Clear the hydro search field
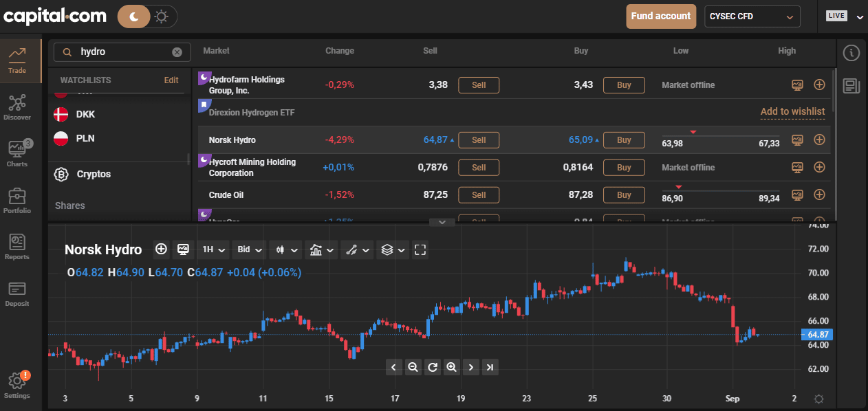This screenshot has height=411, width=868. click(177, 52)
